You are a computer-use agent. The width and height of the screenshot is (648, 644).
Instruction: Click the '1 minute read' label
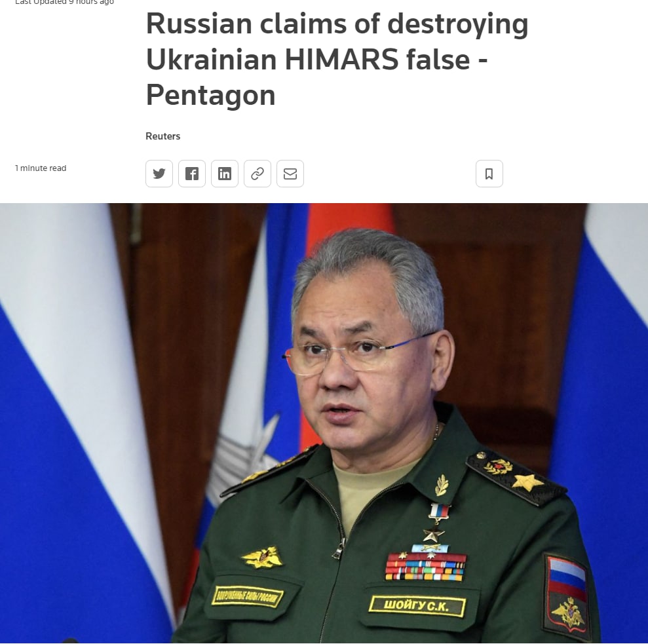coord(41,168)
